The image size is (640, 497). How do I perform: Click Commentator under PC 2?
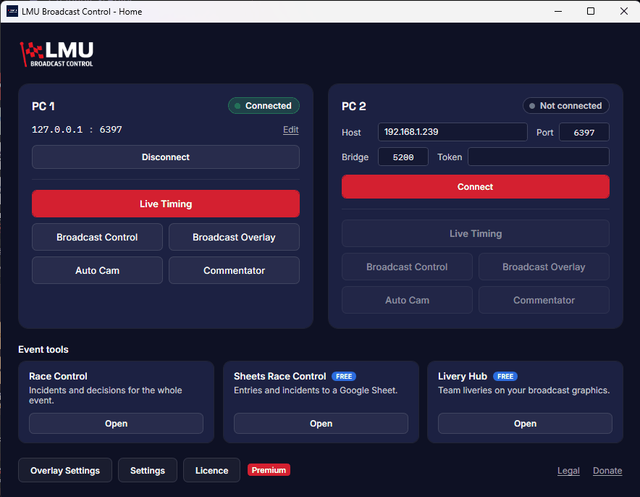coord(544,300)
